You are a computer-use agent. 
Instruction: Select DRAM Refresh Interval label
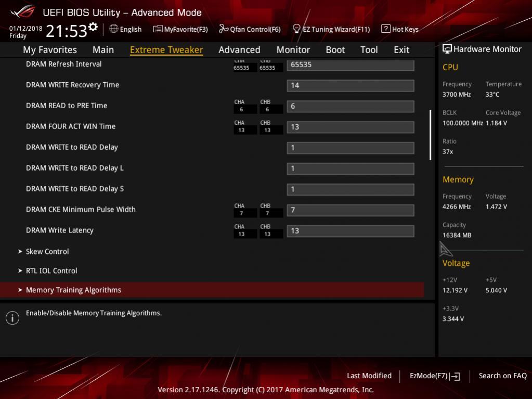64,64
